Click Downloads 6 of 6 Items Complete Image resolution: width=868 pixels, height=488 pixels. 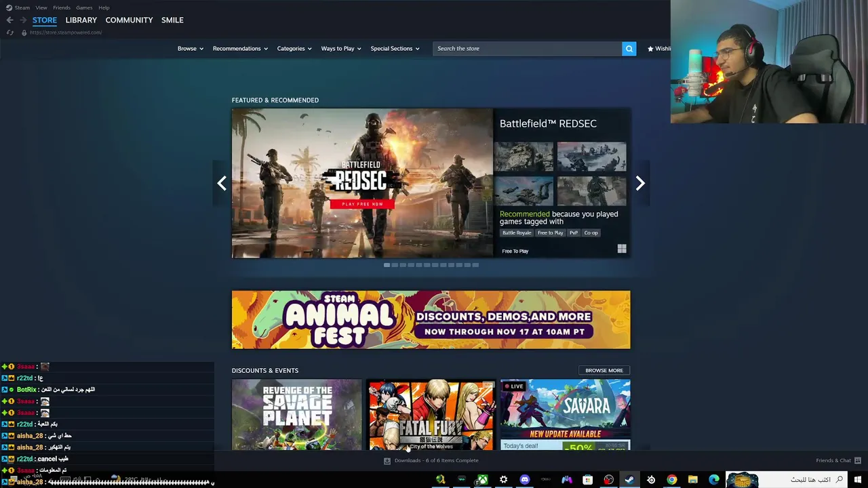437,461
